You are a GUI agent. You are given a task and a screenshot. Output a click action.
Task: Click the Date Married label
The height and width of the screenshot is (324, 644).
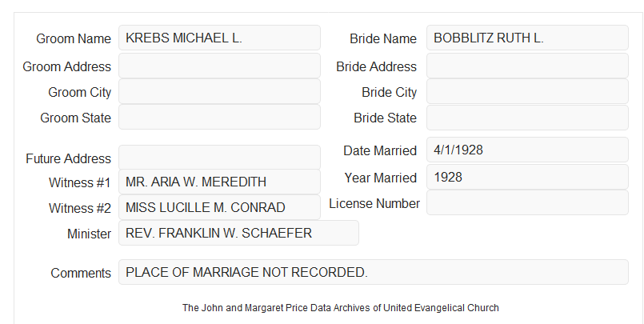(380, 150)
